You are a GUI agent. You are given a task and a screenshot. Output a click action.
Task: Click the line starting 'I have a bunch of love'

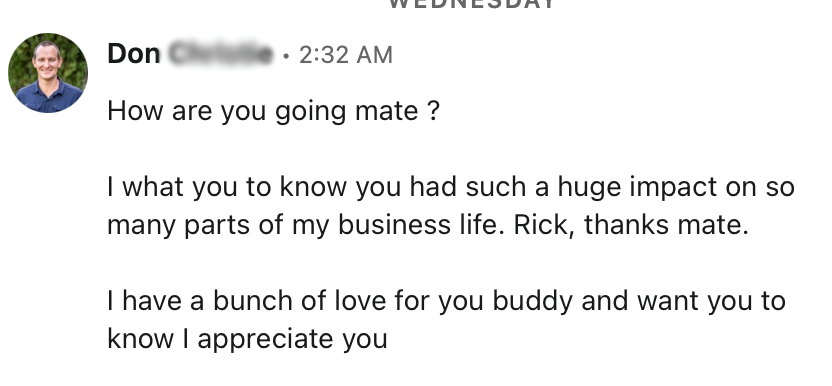446,301
